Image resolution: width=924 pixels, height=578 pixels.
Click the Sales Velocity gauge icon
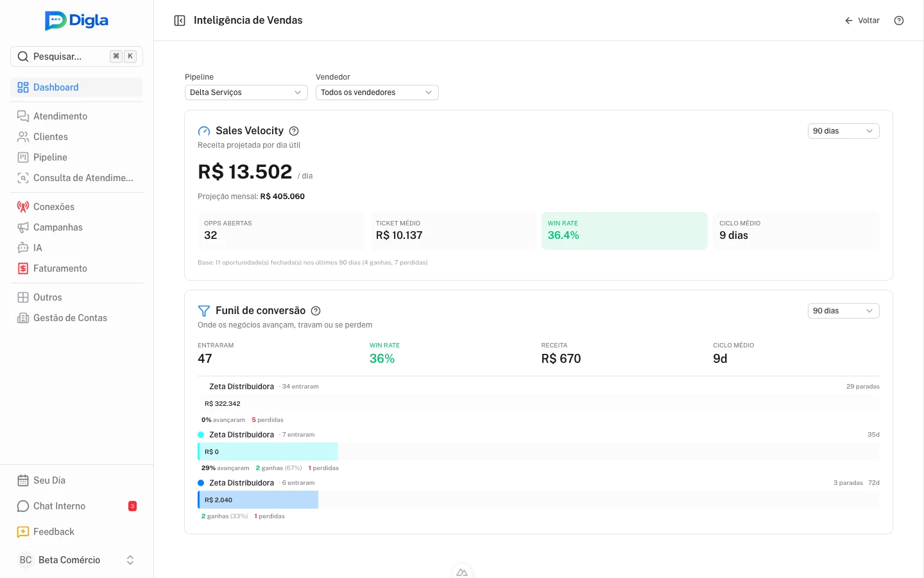tap(204, 131)
